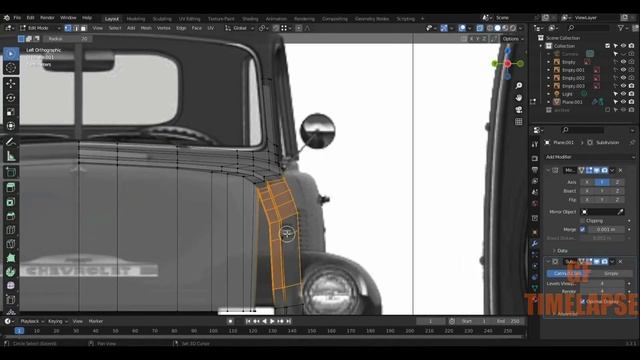640x360 pixels.
Task: Click the Blender logo menu
Action: coord(7,18)
